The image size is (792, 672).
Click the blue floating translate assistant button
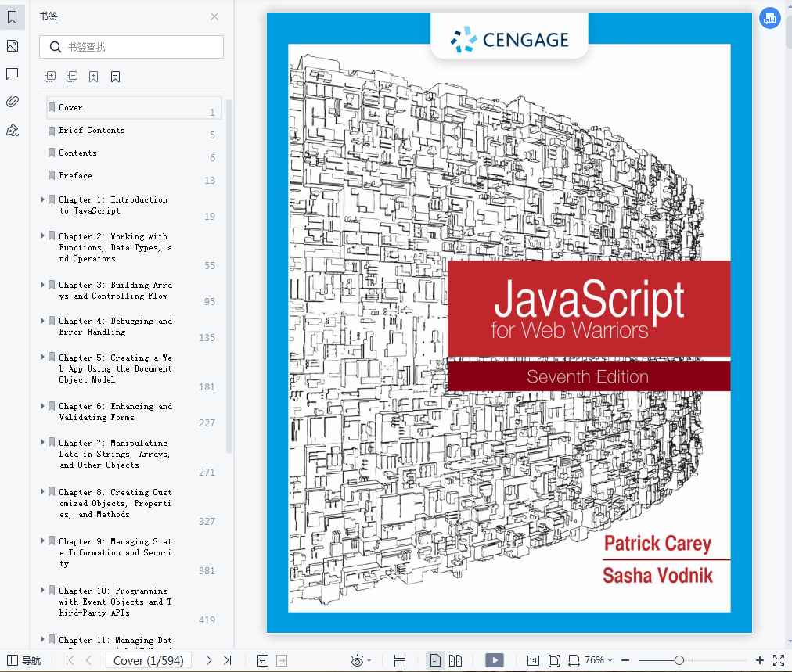pos(770,19)
